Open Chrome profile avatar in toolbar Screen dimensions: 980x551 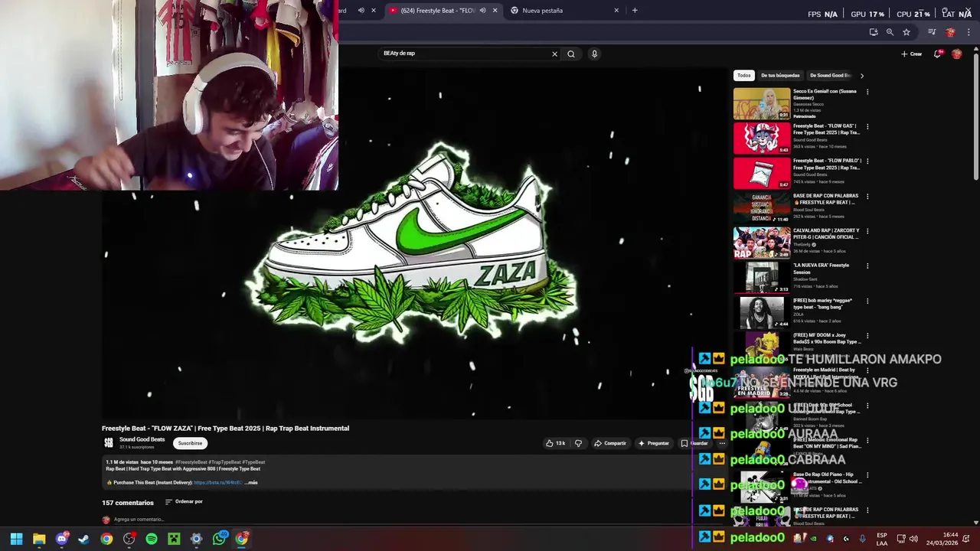click(951, 32)
